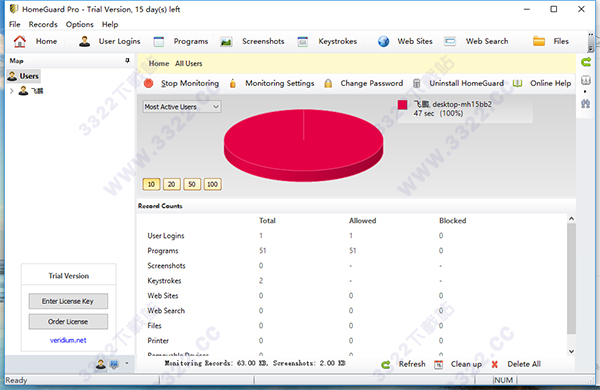Open the veridium.net link

(x=68, y=340)
